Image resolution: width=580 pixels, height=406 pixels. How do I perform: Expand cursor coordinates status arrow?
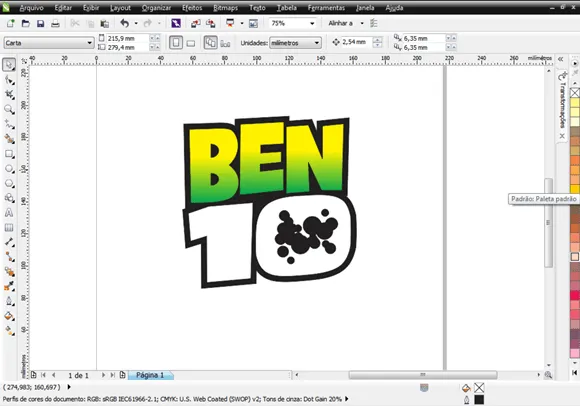click(x=69, y=387)
